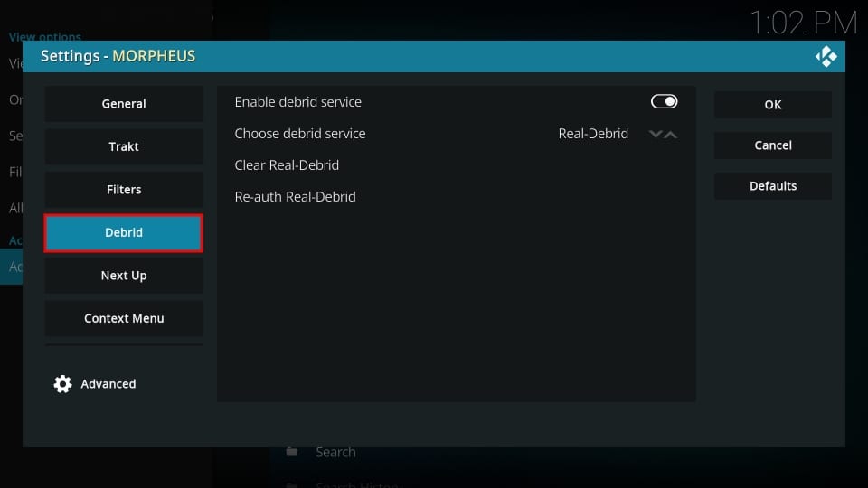Click the Real-Debrid service value
The height and width of the screenshot is (488, 868).
[x=593, y=134]
